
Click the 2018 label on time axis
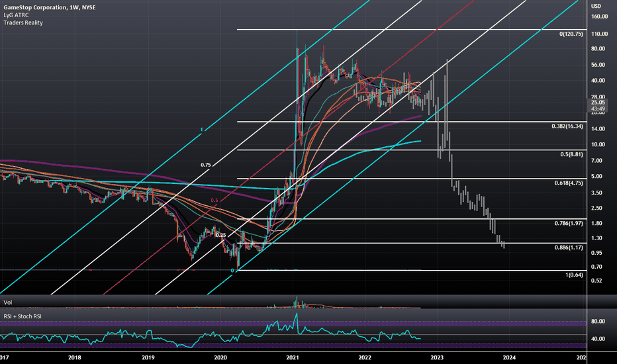click(x=74, y=357)
